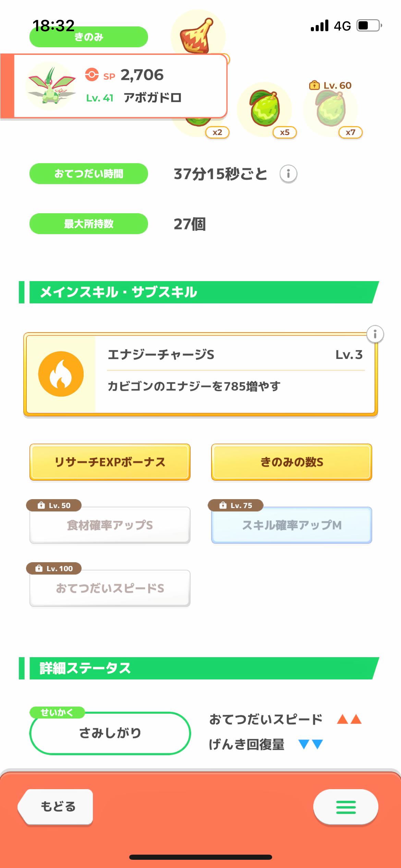The image size is (401, 868).
Task: Tap the locked スキル確率アップM sub skill
Action: click(292, 525)
